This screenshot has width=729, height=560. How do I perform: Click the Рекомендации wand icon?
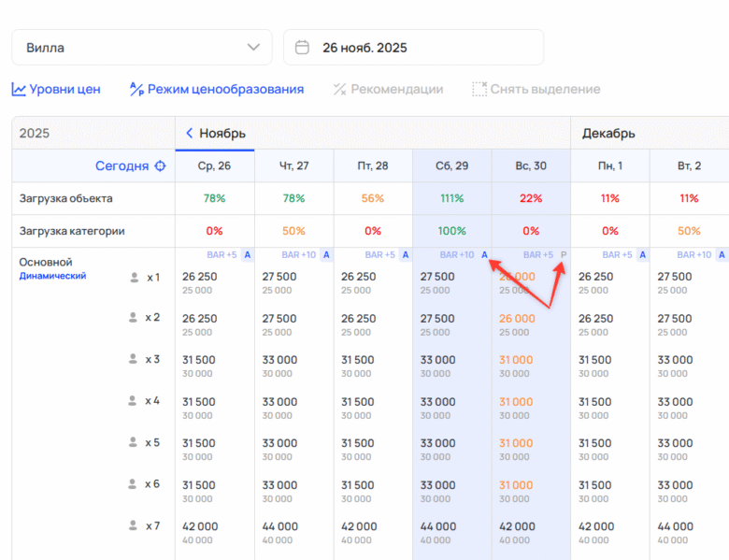pyautogui.click(x=340, y=90)
